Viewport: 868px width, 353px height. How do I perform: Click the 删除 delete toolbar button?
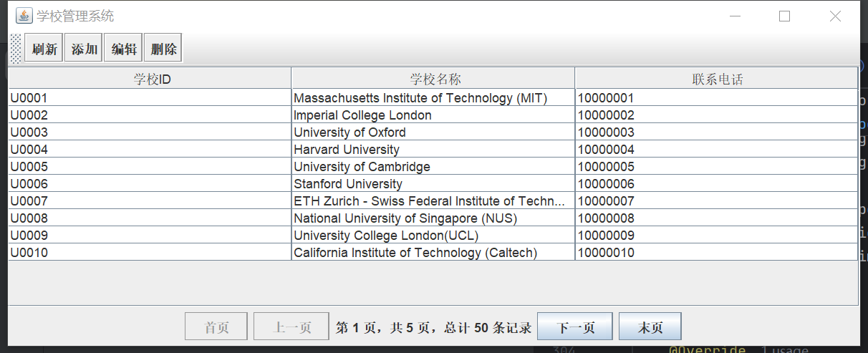(x=163, y=49)
